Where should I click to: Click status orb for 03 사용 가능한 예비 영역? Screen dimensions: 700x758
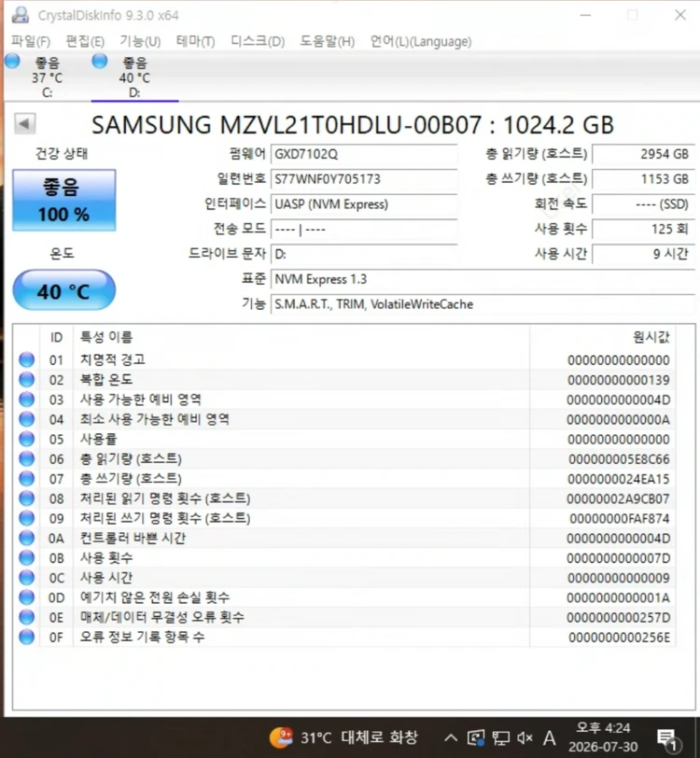tap(26, 400)
